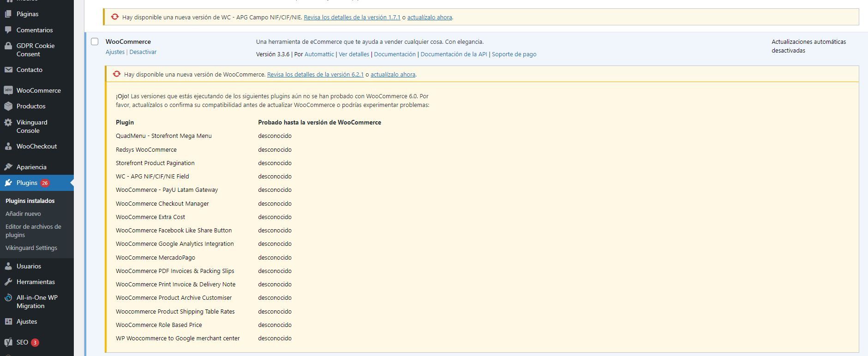The image size is (868, 356).
Task: Open Soporte de pago link
Action: click(514, 54)
